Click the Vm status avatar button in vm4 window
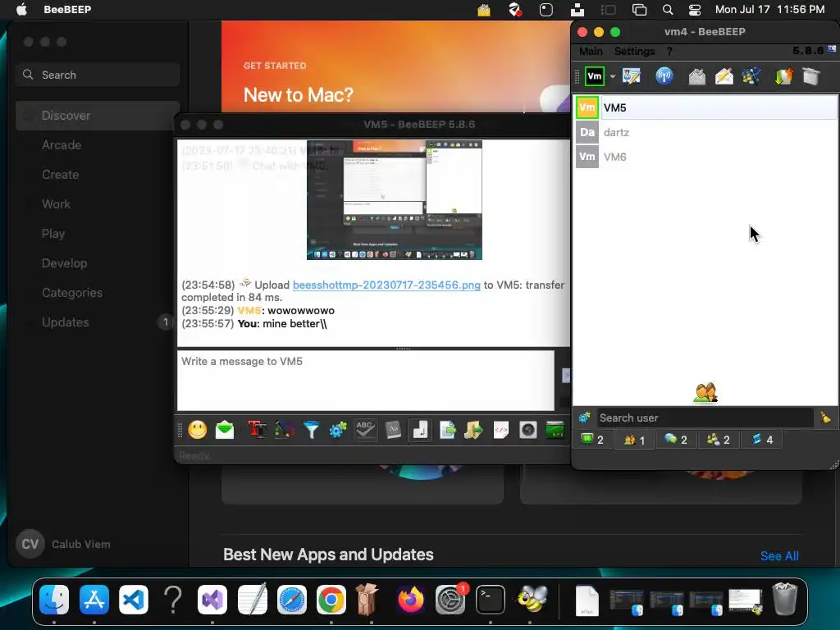Screen dimensions: 840x630 [595, 76]
